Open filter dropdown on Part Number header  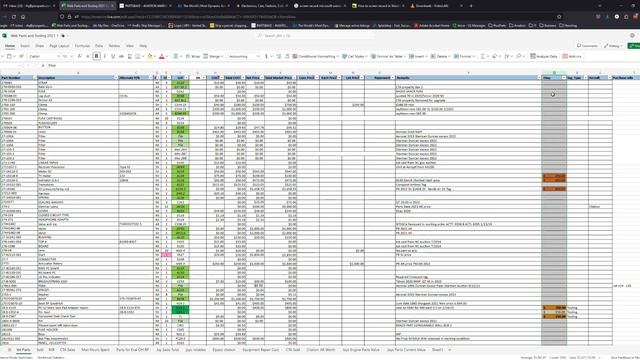tap(34, 78)
